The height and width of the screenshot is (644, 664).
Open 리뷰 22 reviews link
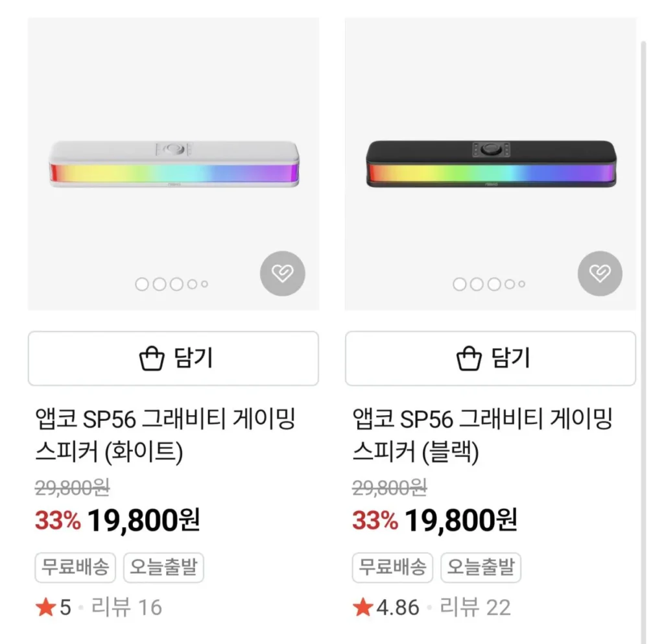(475, 608)
